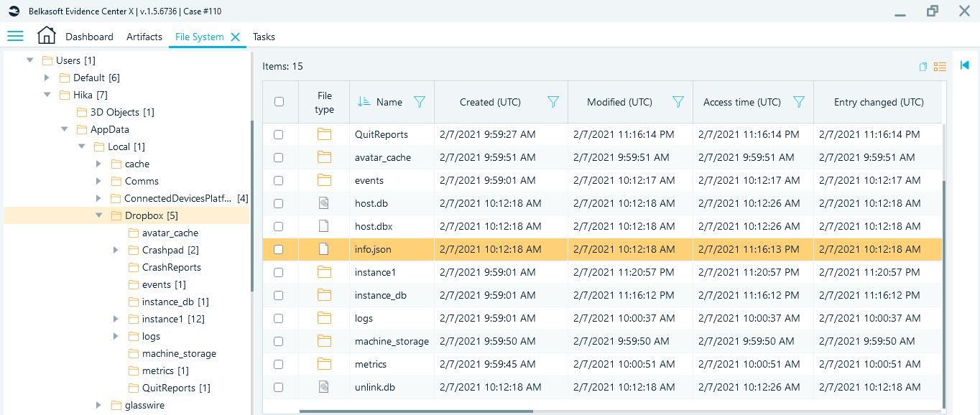
Task: Sort by Entry changed (UTC) column header
Action: [x=879, y=102]
